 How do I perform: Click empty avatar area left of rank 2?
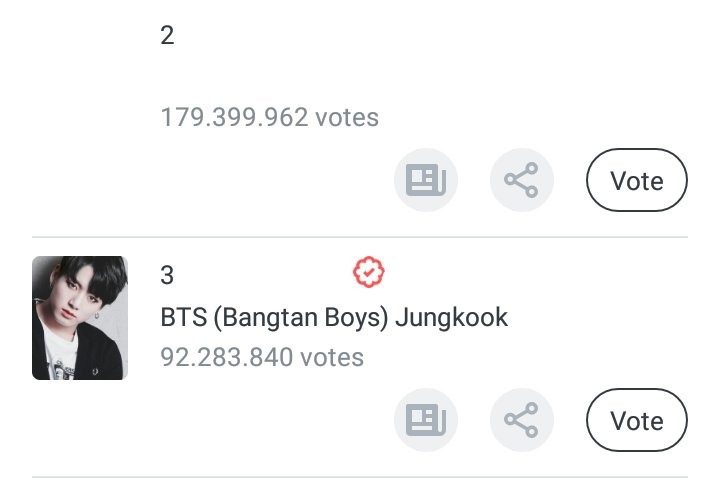click(80, 80)
